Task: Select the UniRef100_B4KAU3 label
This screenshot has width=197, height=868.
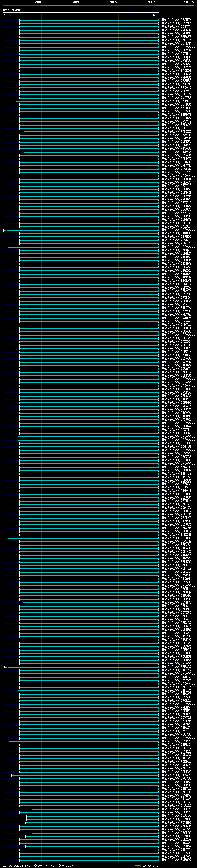Action: pyautogui.click(x=177, y=233)
